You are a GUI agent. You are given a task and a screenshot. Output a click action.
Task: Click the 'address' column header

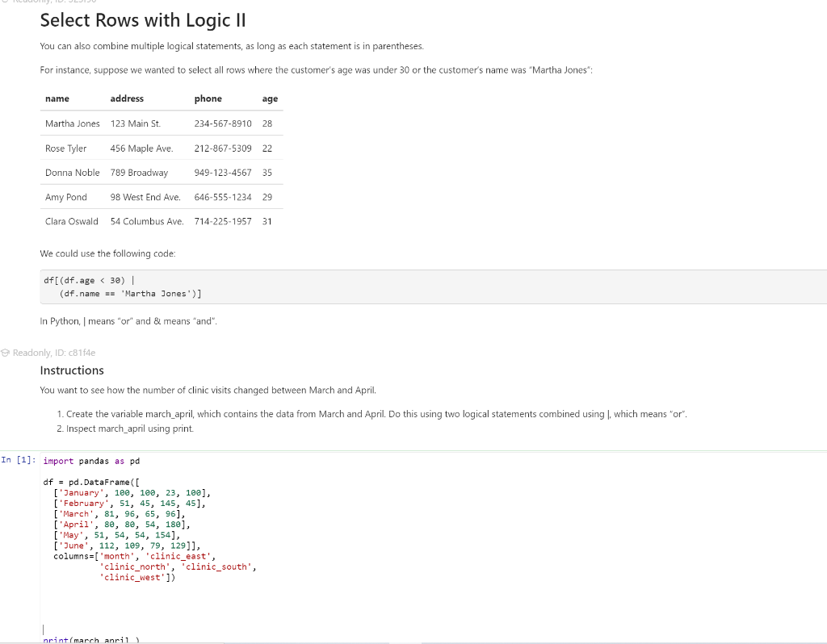pyautogui.click(x=127, y=98)
